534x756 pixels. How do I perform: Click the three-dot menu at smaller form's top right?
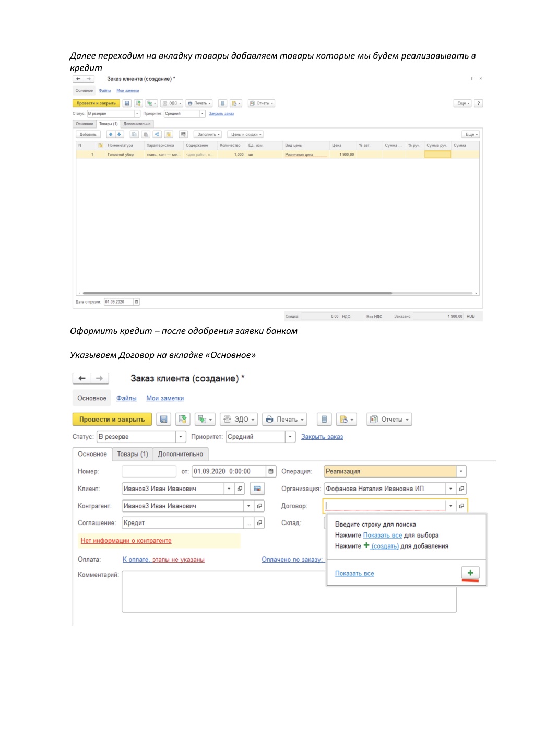tap(472, 79)
